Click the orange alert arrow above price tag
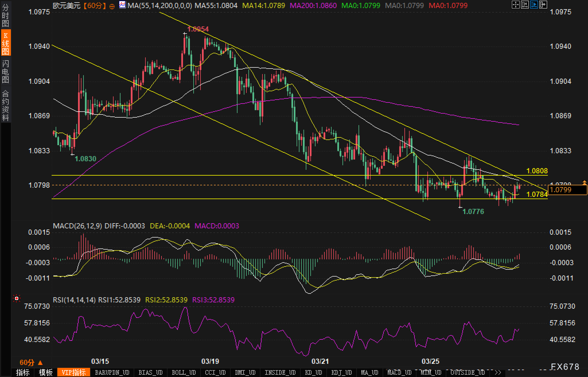The image size is (588, 377). (x=584, y=182)
